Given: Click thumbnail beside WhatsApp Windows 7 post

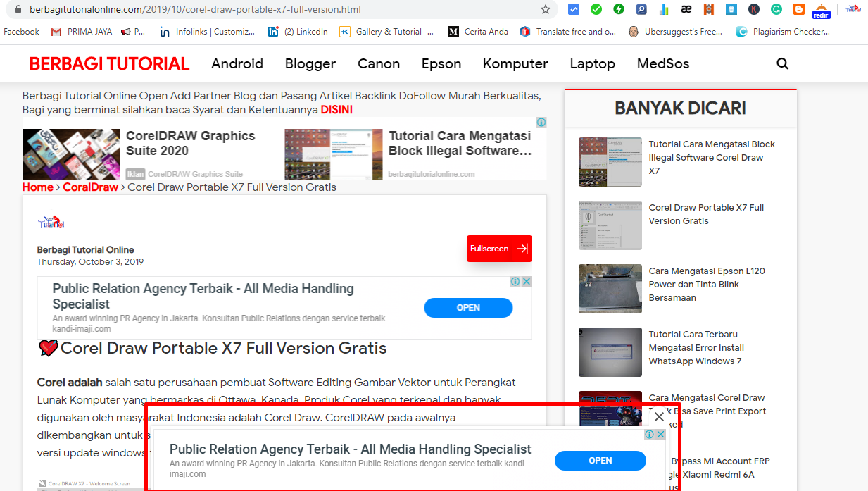Looking at the screenshot, I should click(x=610, y=352).
